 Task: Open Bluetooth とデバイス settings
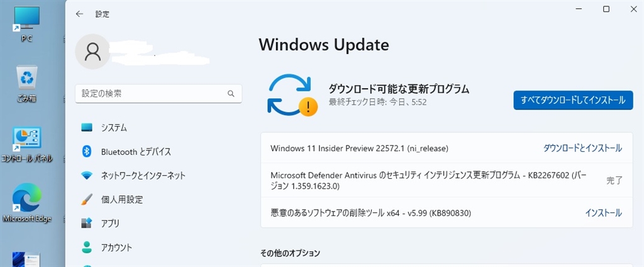pyautogui.click(x=136, y=152)
